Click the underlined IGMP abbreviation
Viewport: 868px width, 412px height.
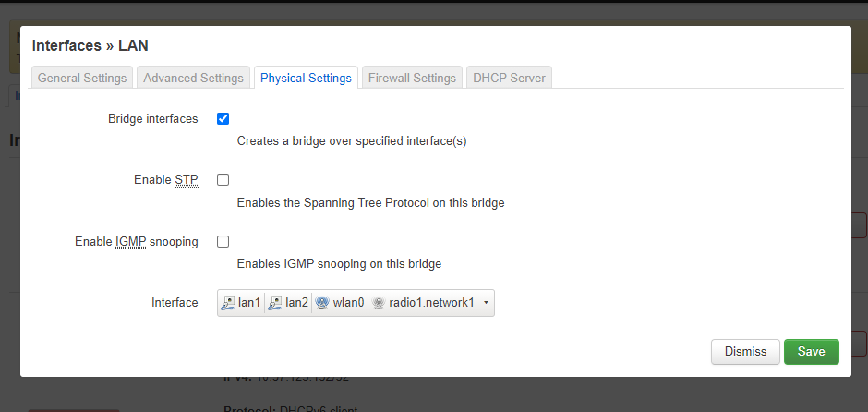click(130, 241)
